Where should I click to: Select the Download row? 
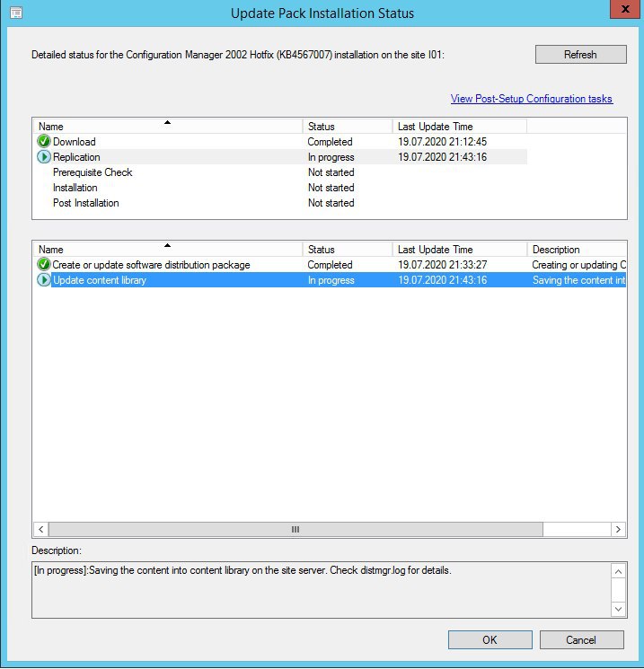tap(282, 141)
